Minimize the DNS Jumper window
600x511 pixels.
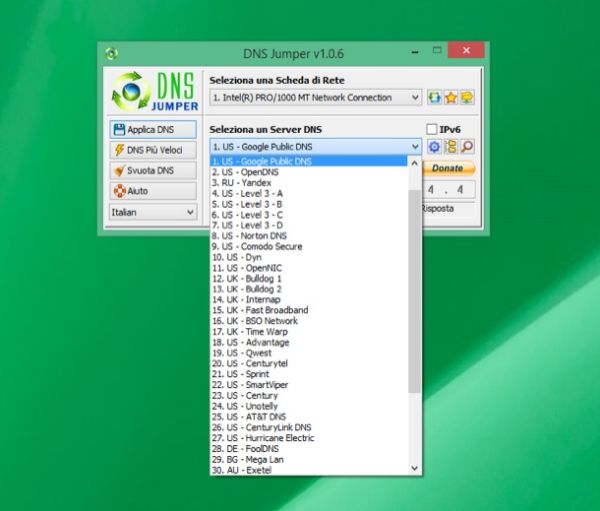coord(415,52)
